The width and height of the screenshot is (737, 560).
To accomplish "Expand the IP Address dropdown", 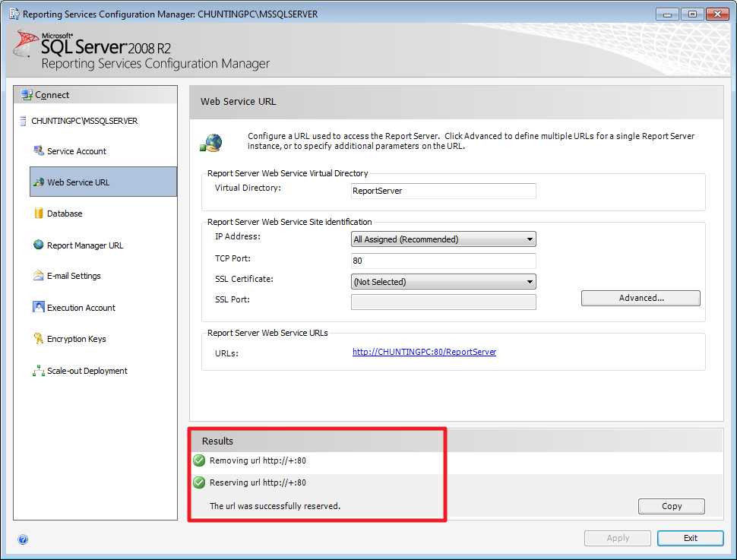I will pyautogui.click(x=443, y=239).
